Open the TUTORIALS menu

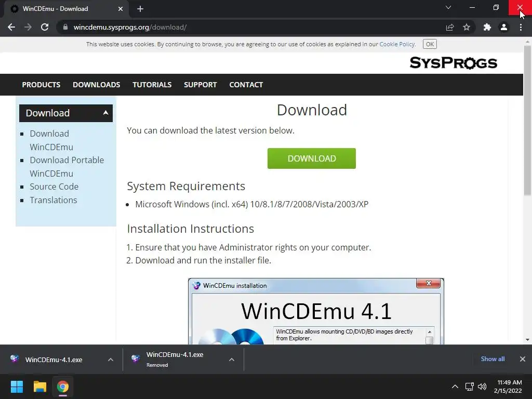pyautogui.click(x=152, y=85)
